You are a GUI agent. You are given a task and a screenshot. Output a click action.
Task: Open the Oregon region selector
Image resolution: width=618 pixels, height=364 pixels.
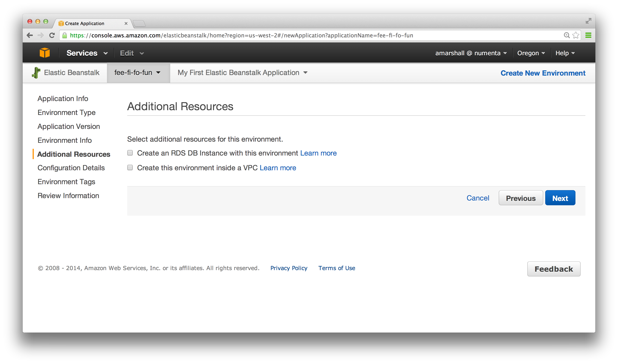531,53
